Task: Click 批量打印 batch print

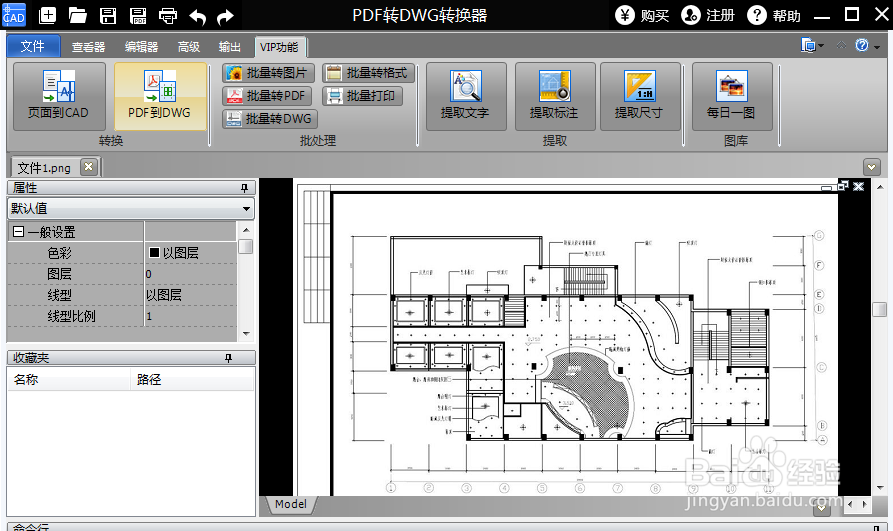Action: pyautogui.click(x=362, y=96)
